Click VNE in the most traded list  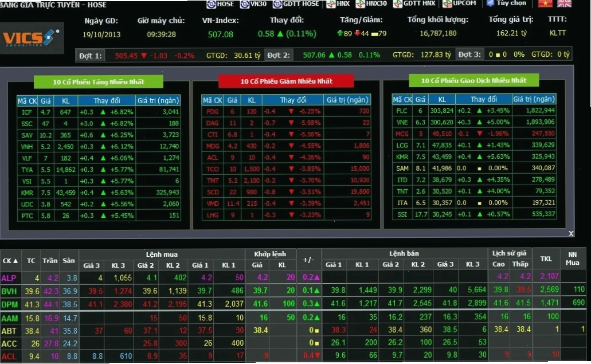click(402, 123)
